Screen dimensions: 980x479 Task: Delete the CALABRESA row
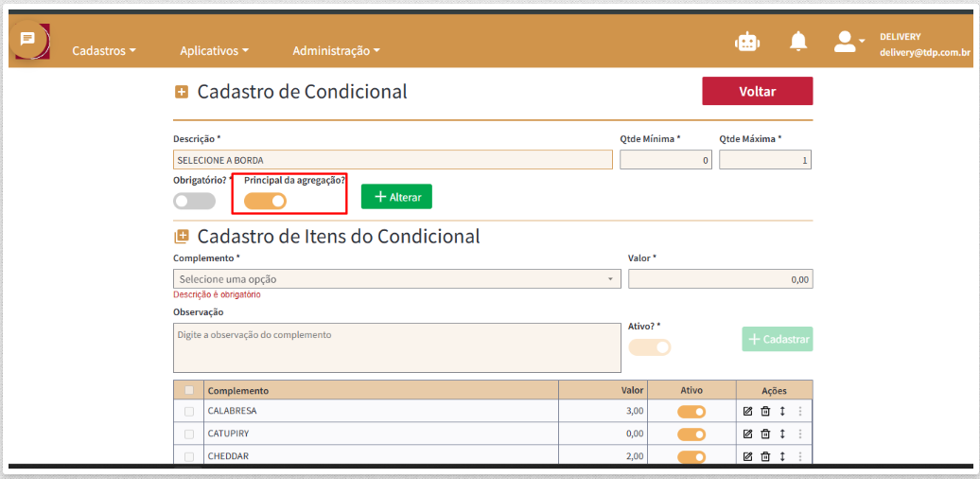coord(765,411)
